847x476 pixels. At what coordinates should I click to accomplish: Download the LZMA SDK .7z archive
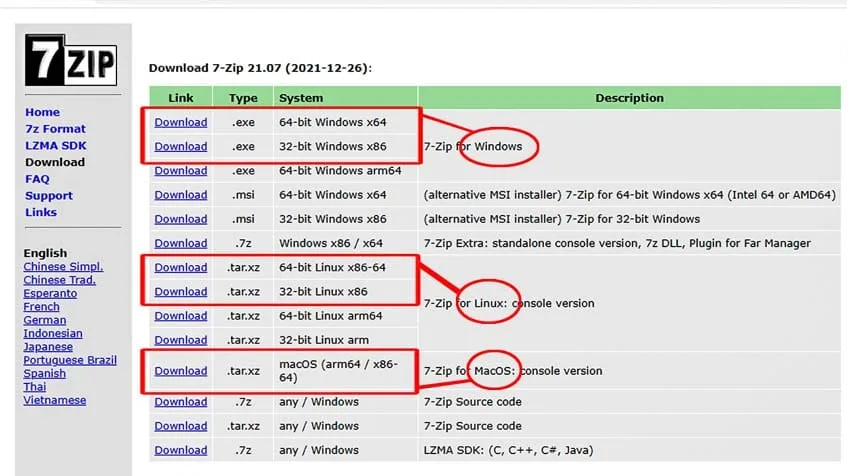pos(180,451)
